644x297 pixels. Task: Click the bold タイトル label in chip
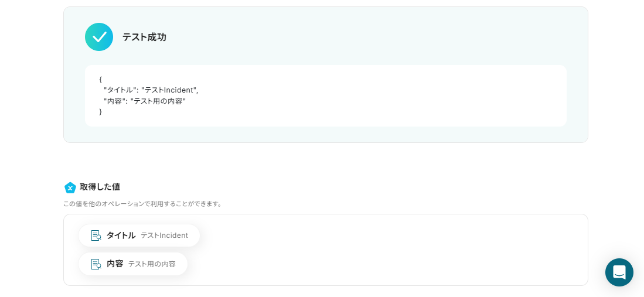pos(121,235)
